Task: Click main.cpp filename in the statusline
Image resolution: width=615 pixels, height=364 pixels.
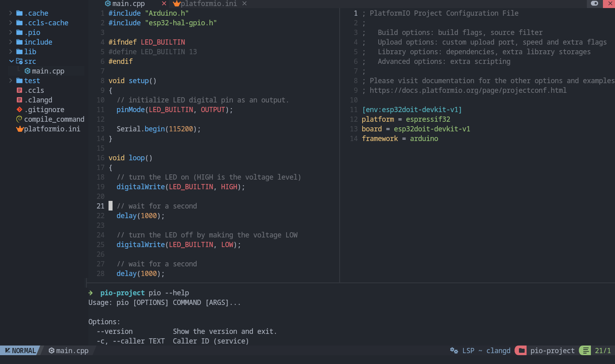Action: click(72, 351)
